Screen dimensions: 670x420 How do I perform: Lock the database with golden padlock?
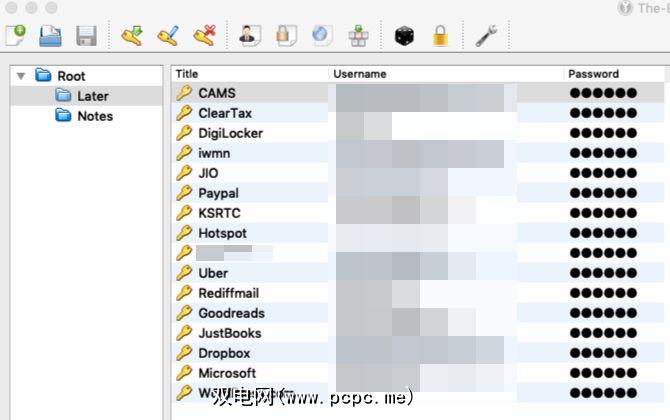tap(440, 35)
